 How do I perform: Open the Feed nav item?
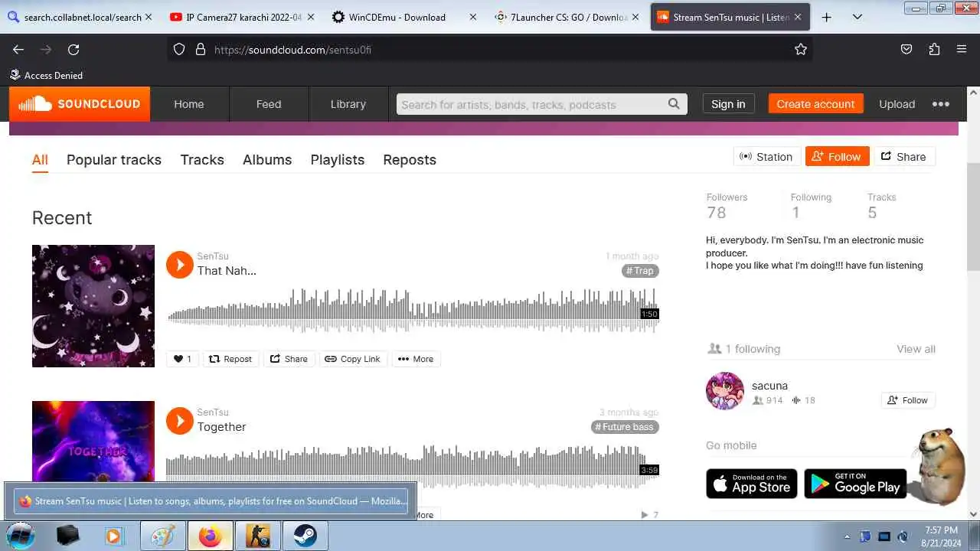(269, 104)
